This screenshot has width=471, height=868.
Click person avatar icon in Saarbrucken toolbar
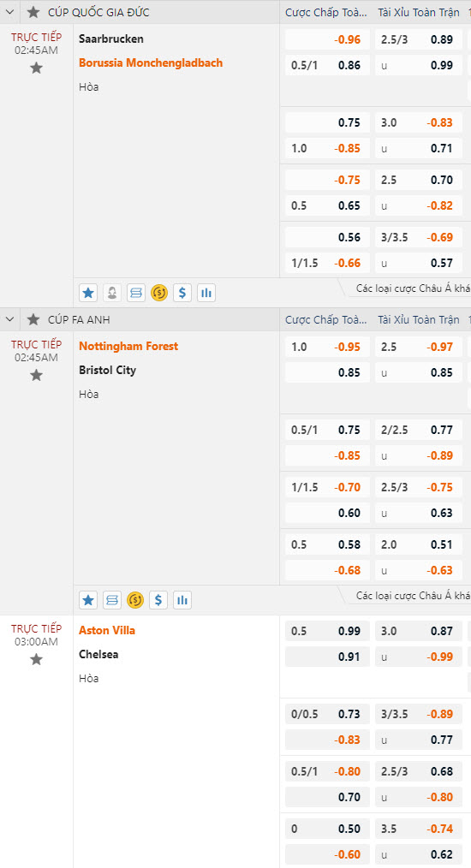[112, 293]
